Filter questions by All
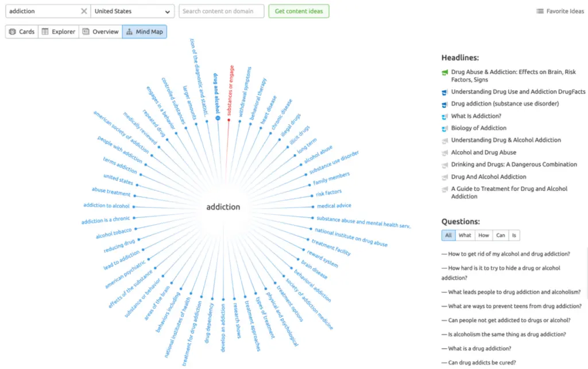588x369 pixels. (448, 235)
